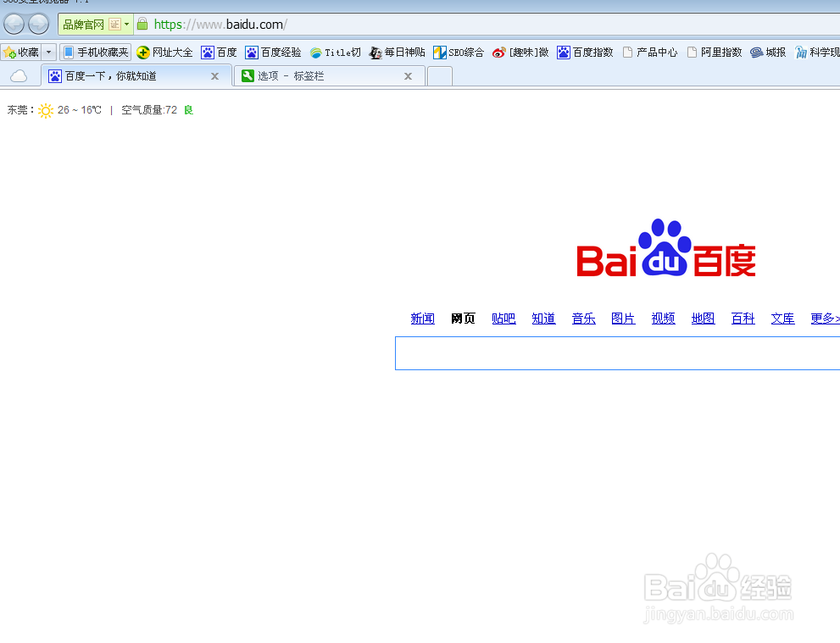Open the 音乐 link
The image size is (840, 643).
[583, 319]
